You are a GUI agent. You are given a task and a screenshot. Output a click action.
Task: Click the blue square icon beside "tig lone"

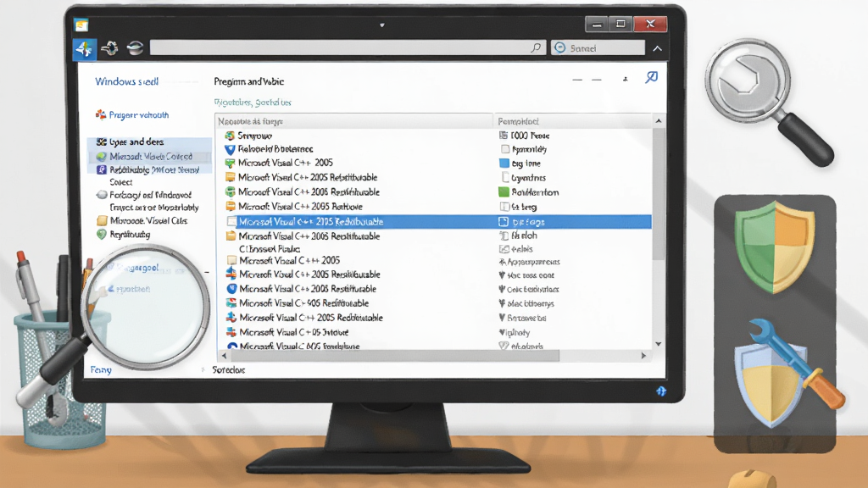click(x=504, y=164)
